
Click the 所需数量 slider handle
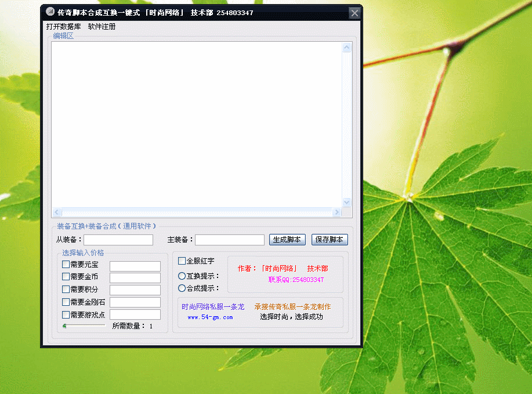pos(64,326)
